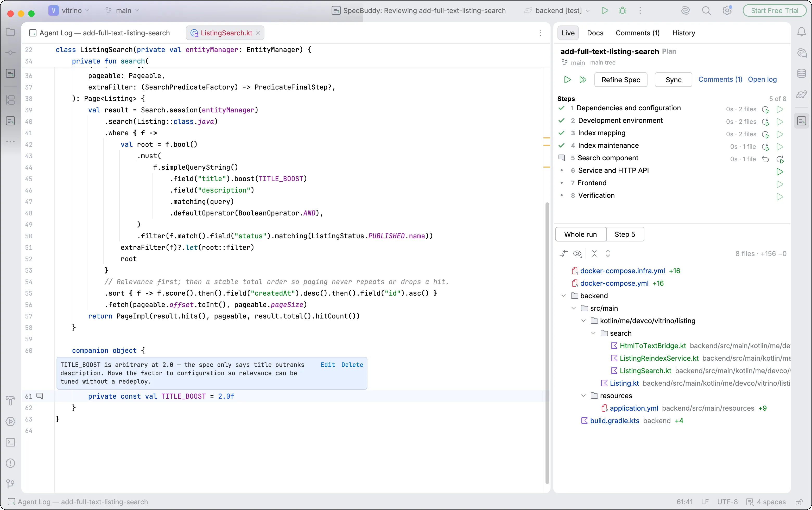This screenshot has width=812, height=510.
Task: Select the Live tab
Action: click(x=568, y=33)
